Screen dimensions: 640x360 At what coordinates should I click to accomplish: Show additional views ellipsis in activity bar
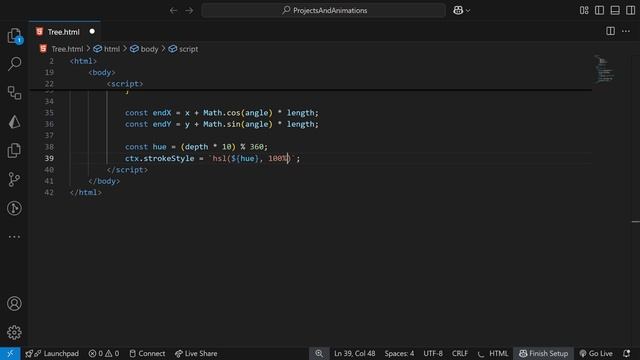click(x=14, y=237)
